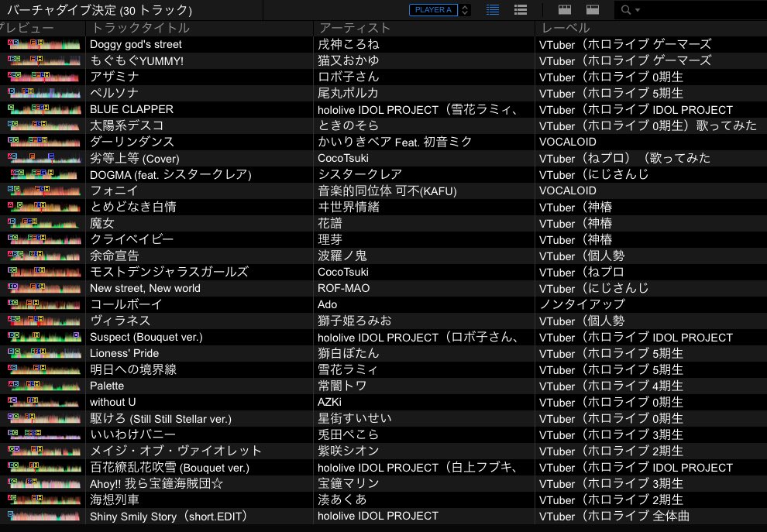The height and width of the screenshot is (532, 767).
Task: Click the waveform preview of New street, New world
Action: (43, 289)
